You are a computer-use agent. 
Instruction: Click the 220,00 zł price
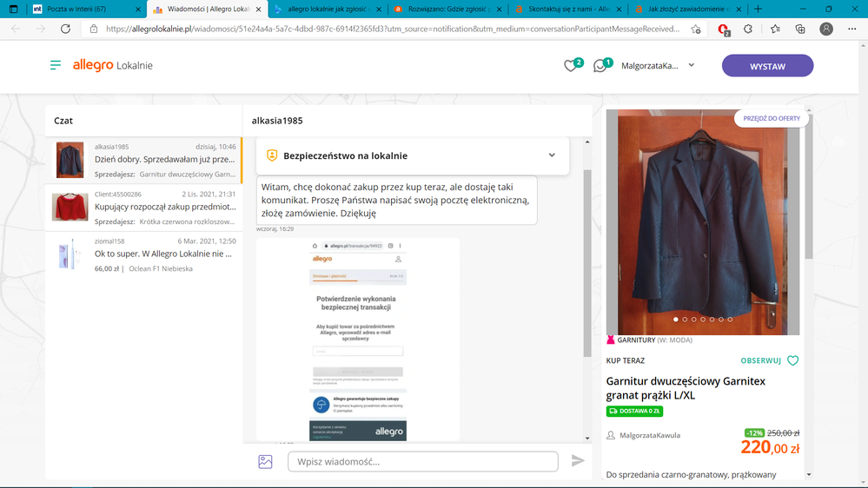(x=770, y=447)
